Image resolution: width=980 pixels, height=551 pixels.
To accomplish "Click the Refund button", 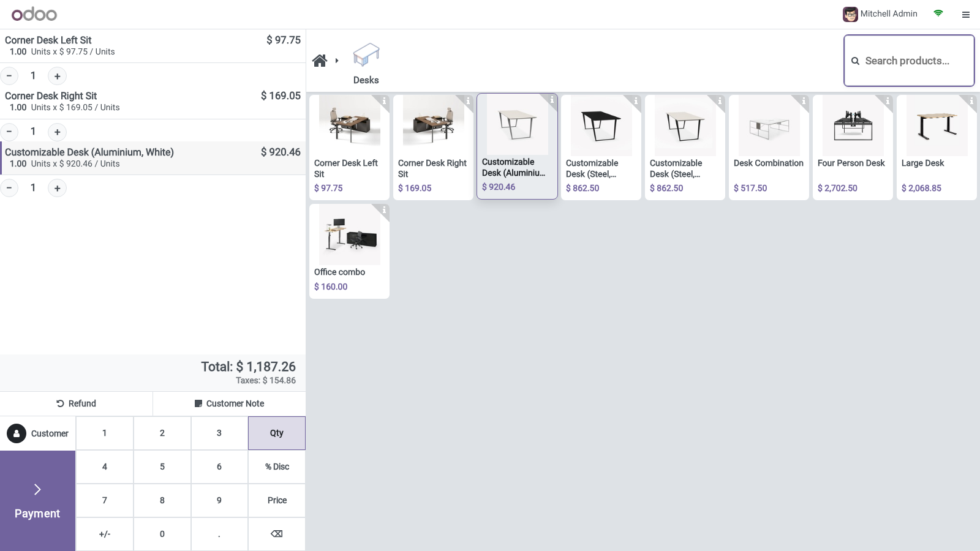I will [76, 403].
